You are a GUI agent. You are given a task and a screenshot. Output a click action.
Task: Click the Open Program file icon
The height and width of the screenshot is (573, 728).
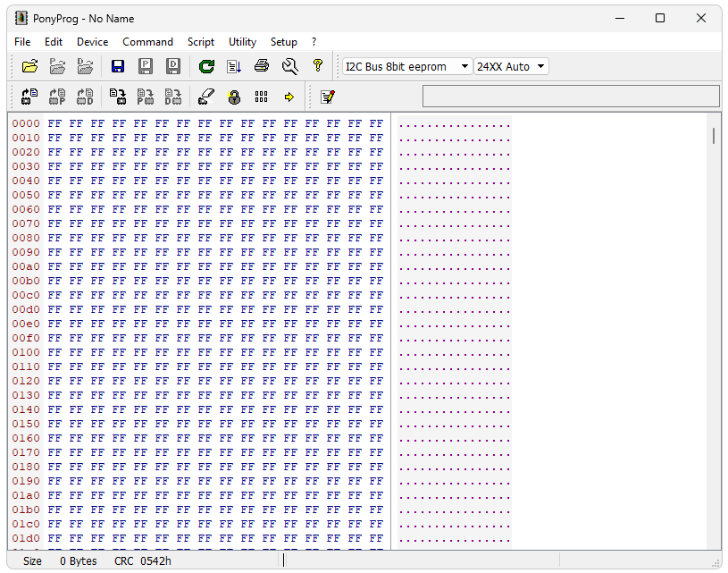(x=57, y=66)
